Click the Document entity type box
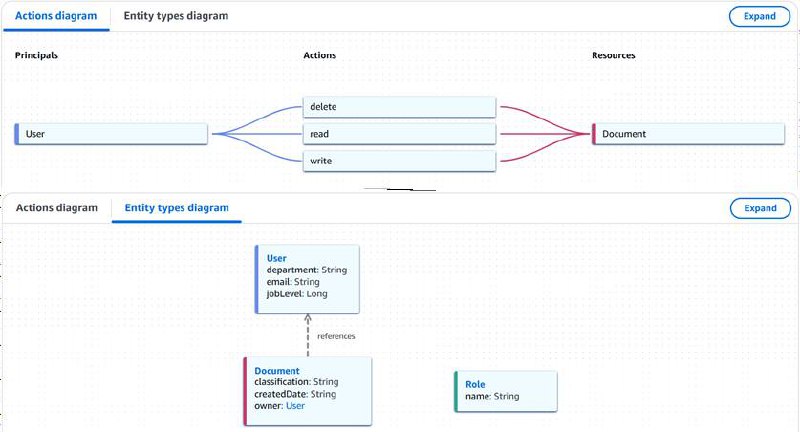 point(308,391)
